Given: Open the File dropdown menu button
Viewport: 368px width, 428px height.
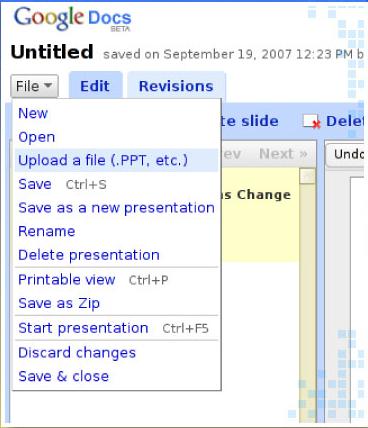Looking at the screenshot, I should 34,86.
